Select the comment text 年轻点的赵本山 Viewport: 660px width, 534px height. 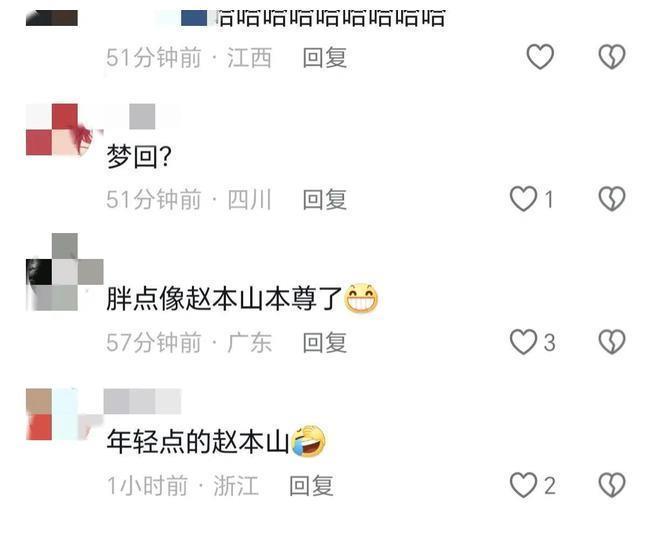click(x=198, y=441)
